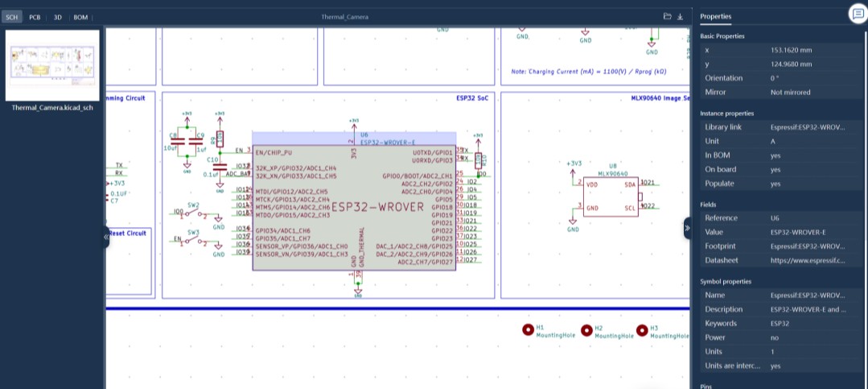
Task: Select the H2 MountingHole symbol
Action: coord(586,330)
